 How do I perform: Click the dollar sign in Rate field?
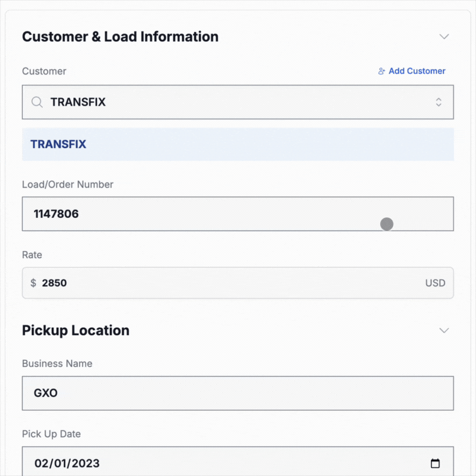tap(33, 284)
